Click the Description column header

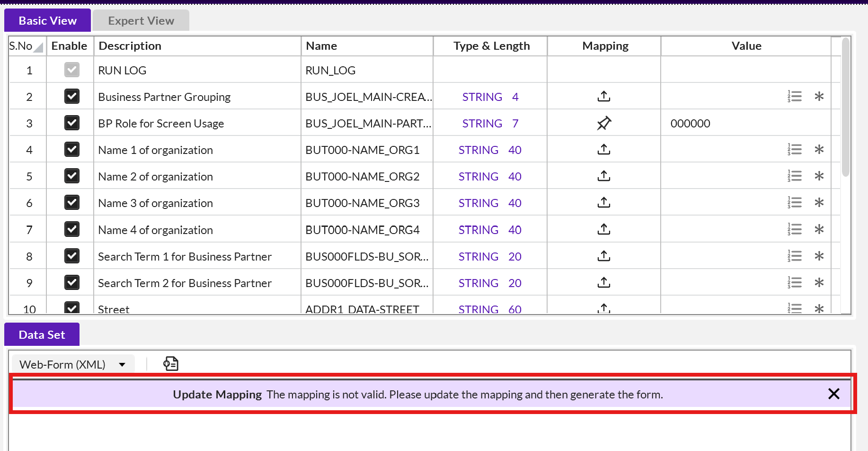tap(197, 46)
